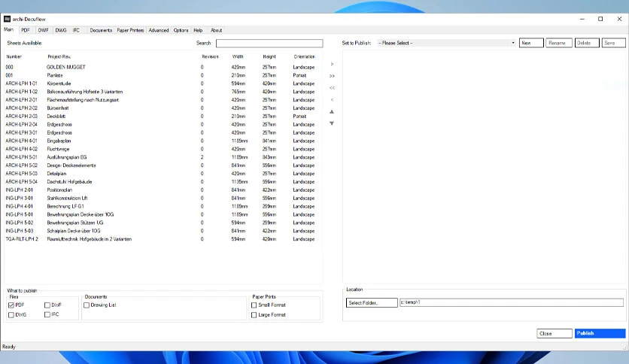Select the ARCH-LPH 1-01 sheet row
Viewport: 629px width, 364px height.
tap(164, 83)
